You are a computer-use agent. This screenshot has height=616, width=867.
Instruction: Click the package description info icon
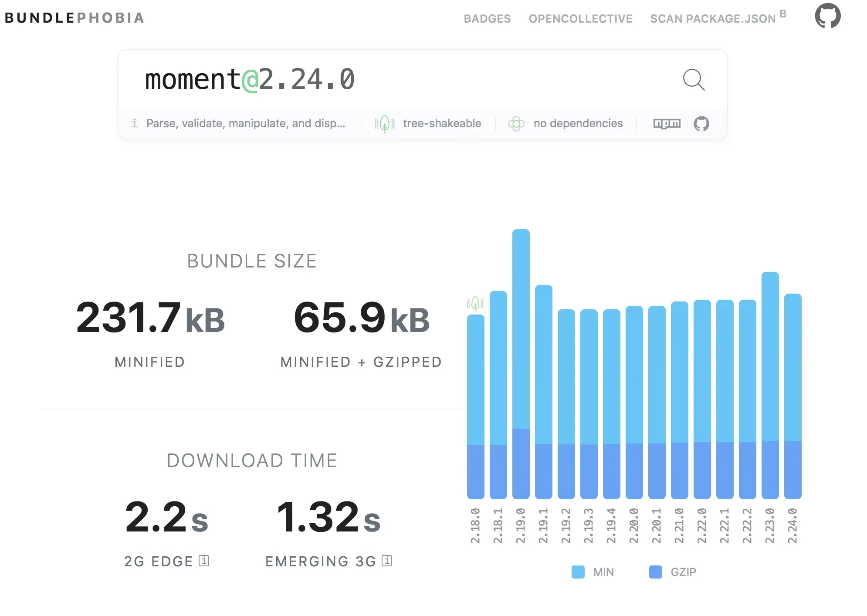point(135,123)
